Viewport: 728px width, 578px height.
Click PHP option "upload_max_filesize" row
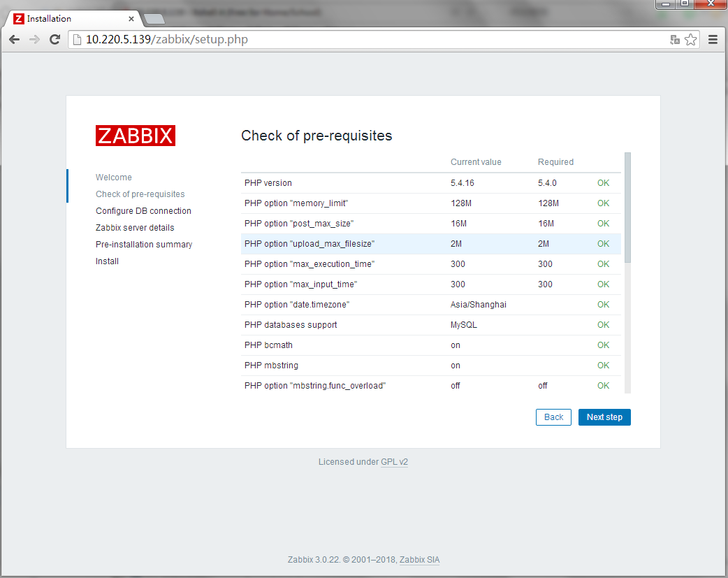[431, 244]
